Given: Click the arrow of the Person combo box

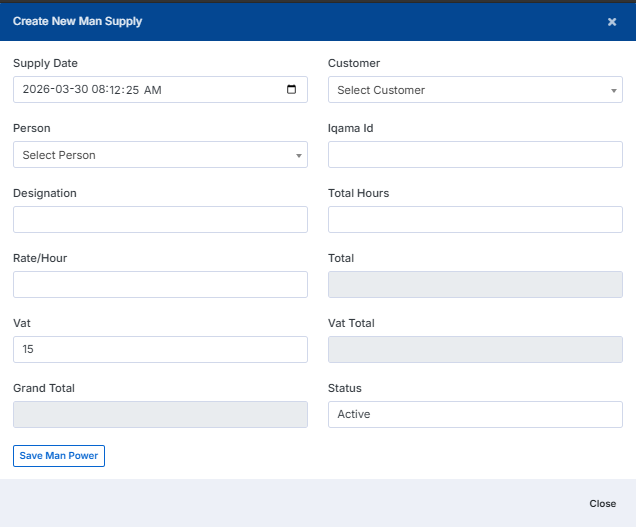Looking at the screenshot, I should [x=299, y=155].
